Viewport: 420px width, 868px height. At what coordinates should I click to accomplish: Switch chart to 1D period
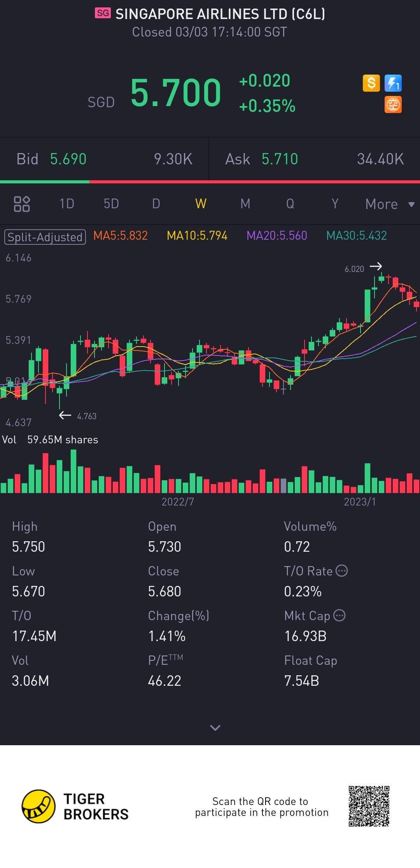[x=67, y=204]
